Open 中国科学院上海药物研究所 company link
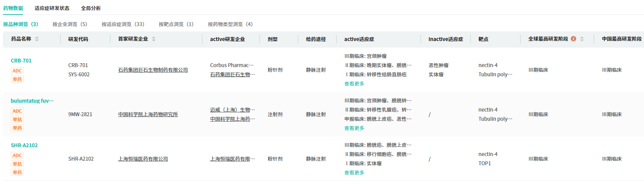The height and width of the screenshot is (184, 644). [148, 114]
